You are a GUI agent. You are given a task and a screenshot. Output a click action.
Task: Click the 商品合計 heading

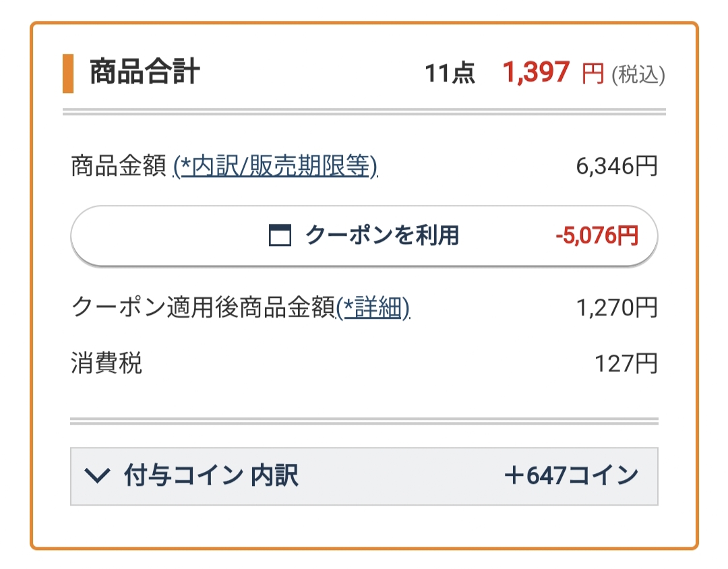click(144, 72)
